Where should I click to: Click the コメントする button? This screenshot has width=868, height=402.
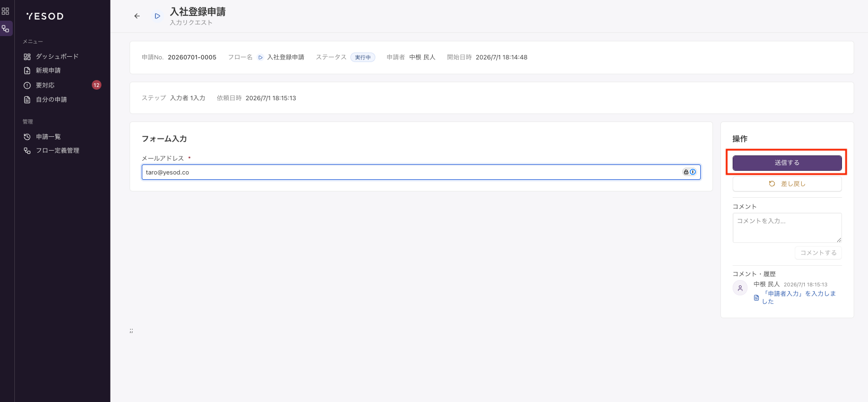(818, 253)
